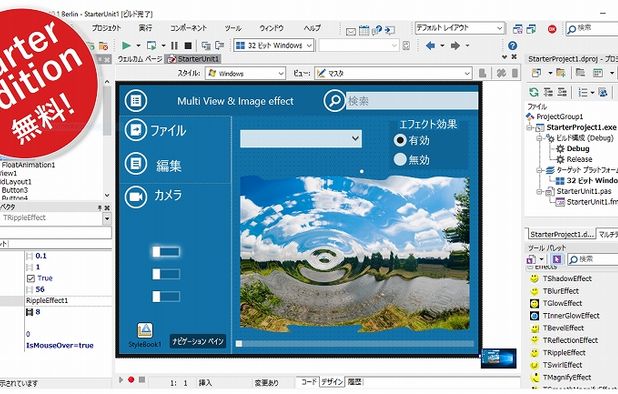Screen dimensions: 618x394
Task: Click the カメラ video icon
Action: click(136, 196)
